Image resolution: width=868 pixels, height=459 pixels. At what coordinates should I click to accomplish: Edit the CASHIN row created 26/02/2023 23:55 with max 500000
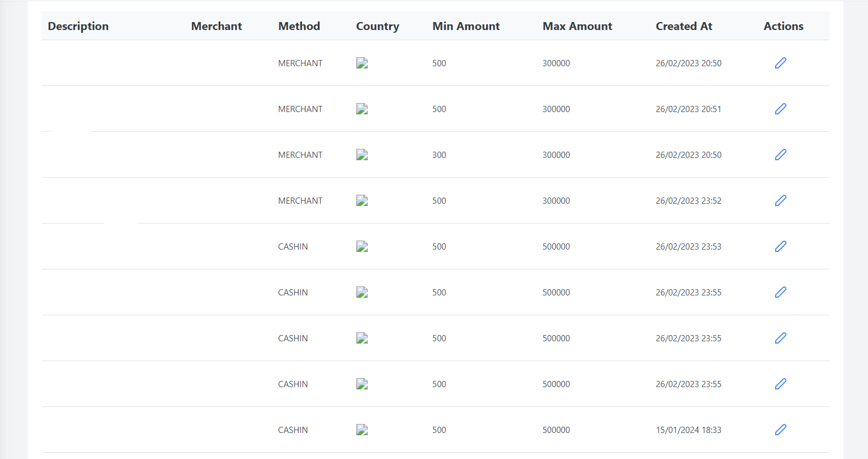(x=780, y=338)
